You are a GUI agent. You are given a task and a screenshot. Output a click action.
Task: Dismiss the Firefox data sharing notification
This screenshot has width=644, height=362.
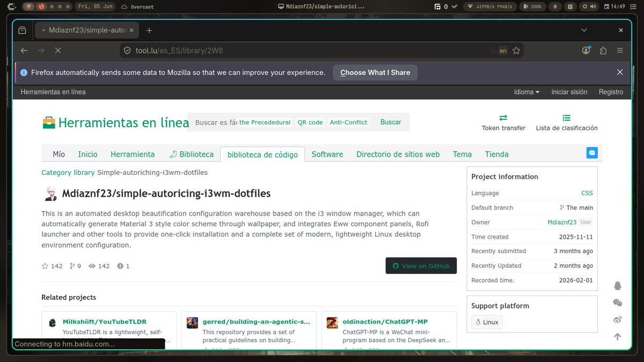point(620,72)
